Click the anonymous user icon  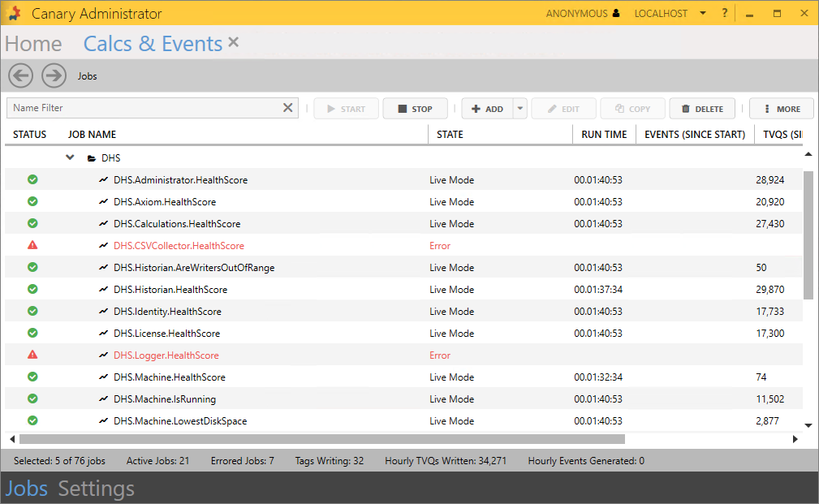pyautogui.click(x=616, y=14)
